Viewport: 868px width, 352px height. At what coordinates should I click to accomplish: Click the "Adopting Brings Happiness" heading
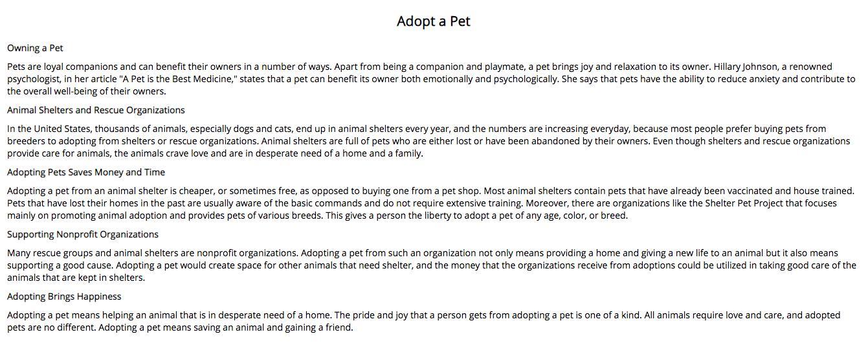click(x=64, y=296)
